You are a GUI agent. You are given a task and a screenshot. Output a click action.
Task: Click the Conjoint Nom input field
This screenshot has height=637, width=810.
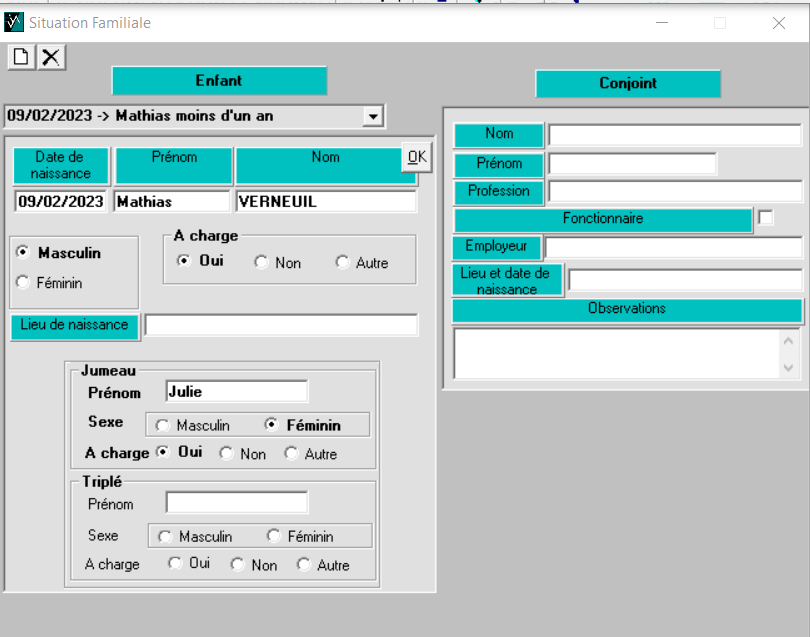[674, 135]
